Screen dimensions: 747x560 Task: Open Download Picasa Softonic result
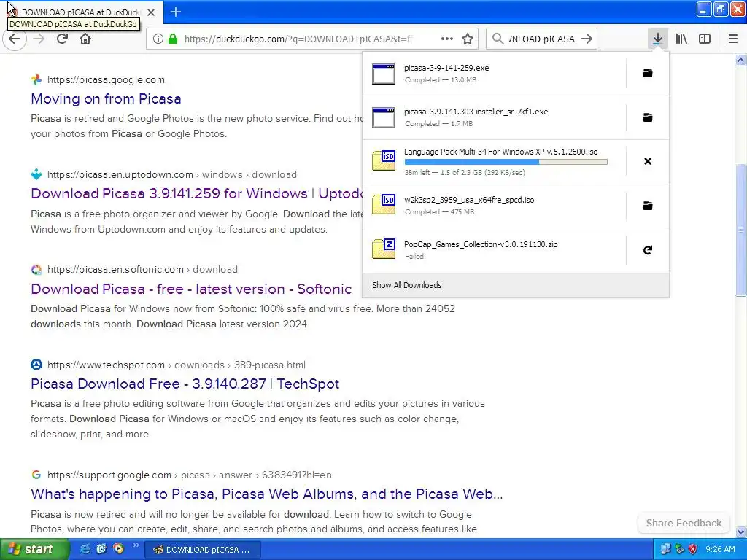tap(191, 289)
